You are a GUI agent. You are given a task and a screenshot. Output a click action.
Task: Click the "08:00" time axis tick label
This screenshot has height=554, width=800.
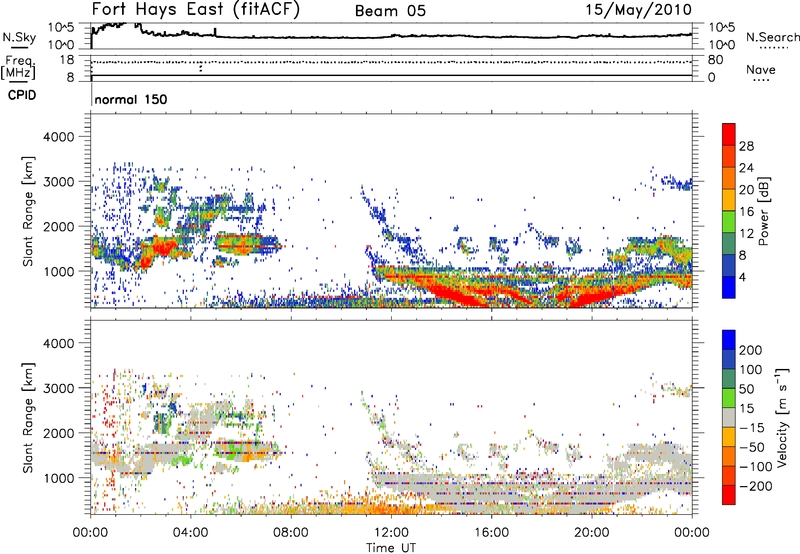click(291, 533)
